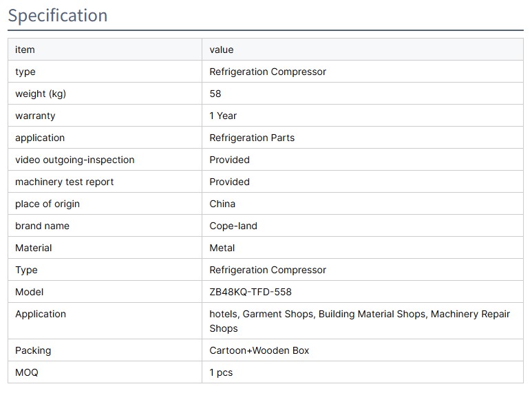Click 'video outgoing-inspection' label
The height and width of the screenshot is (393, 532).
[74, 160]
